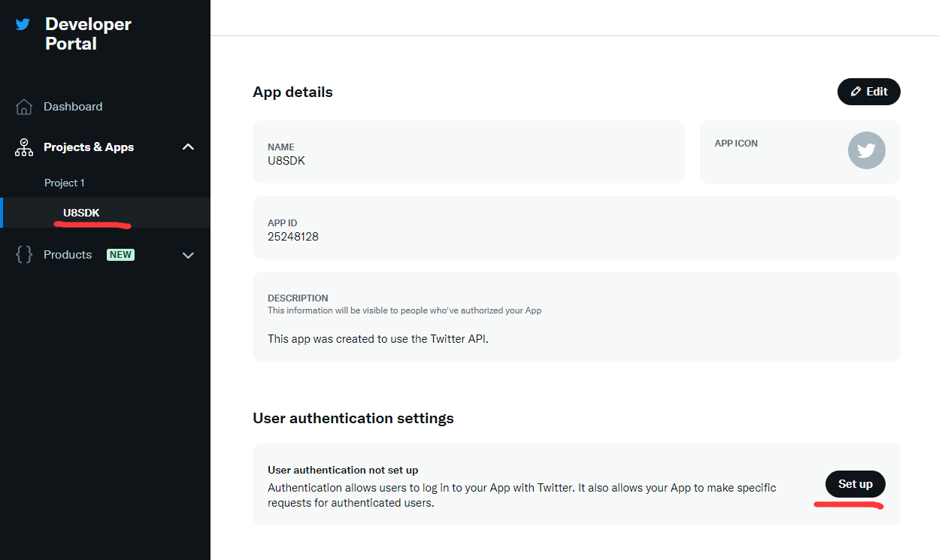Collapse the Projects & Apps section chevron
Image resolution: width=939 pixels, height=560 pixels.
click(188, 147)
